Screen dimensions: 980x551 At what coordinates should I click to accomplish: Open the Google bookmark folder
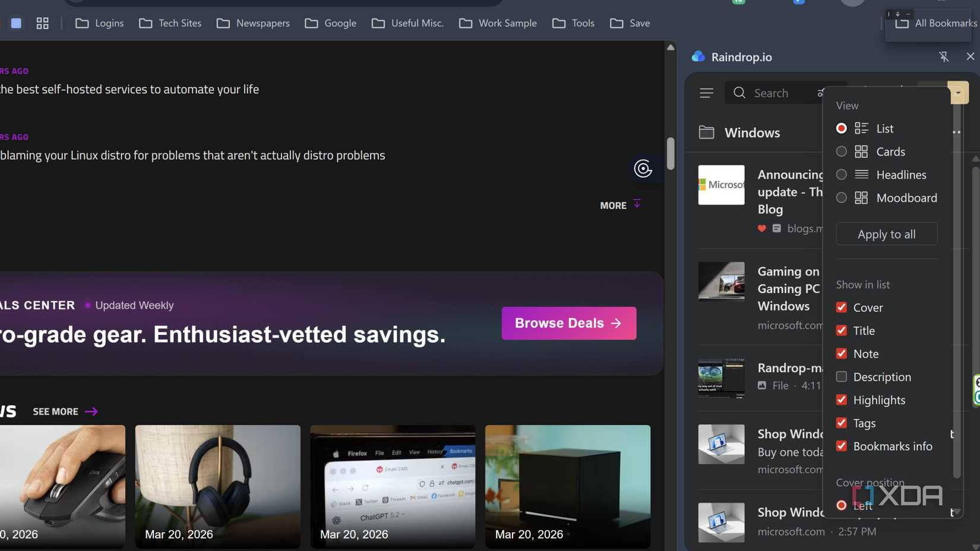pos(331,23)
